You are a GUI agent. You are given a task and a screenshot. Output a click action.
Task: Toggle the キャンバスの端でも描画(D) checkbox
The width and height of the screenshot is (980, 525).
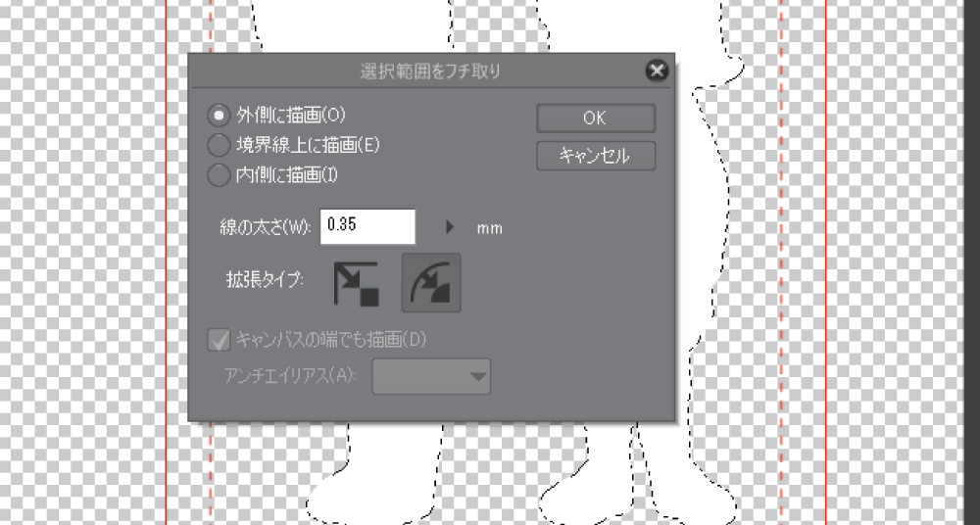coord(219,341)
